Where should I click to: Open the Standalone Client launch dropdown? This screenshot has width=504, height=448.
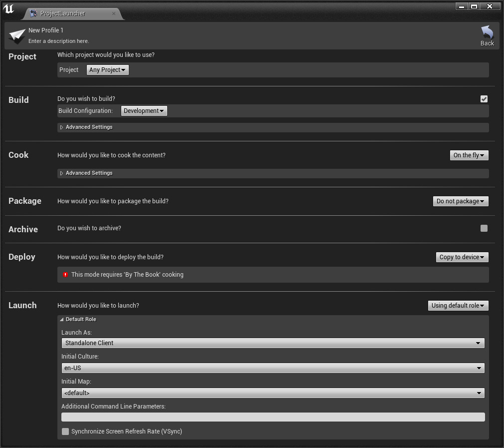pyautogui.click(x=272, y=343)
